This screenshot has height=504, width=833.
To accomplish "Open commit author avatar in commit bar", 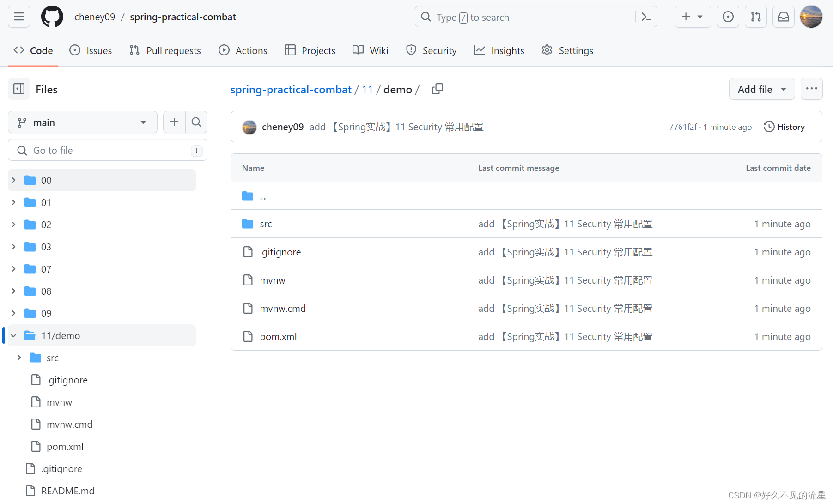I will [249, 127].
